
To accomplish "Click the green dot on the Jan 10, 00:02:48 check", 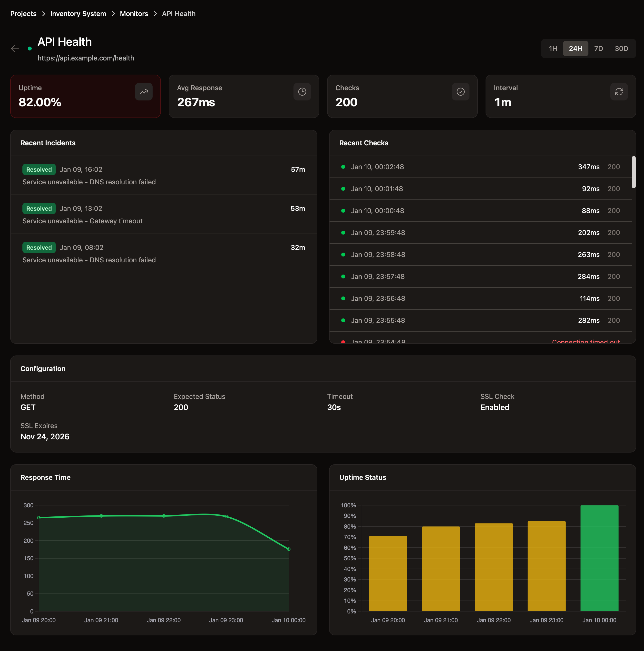I will [343, 167].
